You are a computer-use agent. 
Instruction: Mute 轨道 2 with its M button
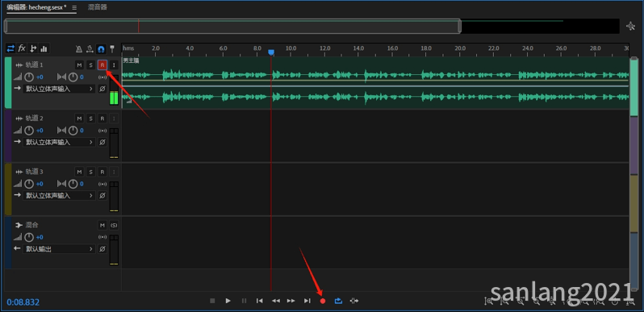click(x=79, y=119)
